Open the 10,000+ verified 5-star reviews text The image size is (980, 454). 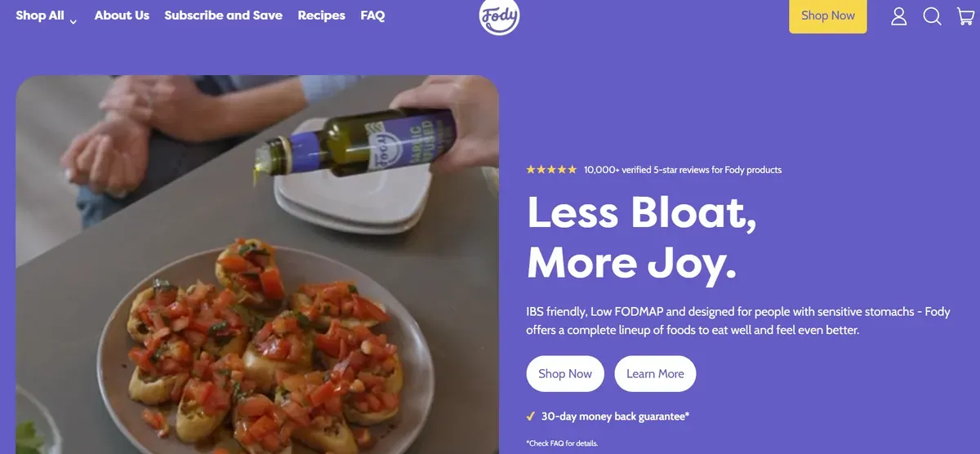(x=683, y=170)
